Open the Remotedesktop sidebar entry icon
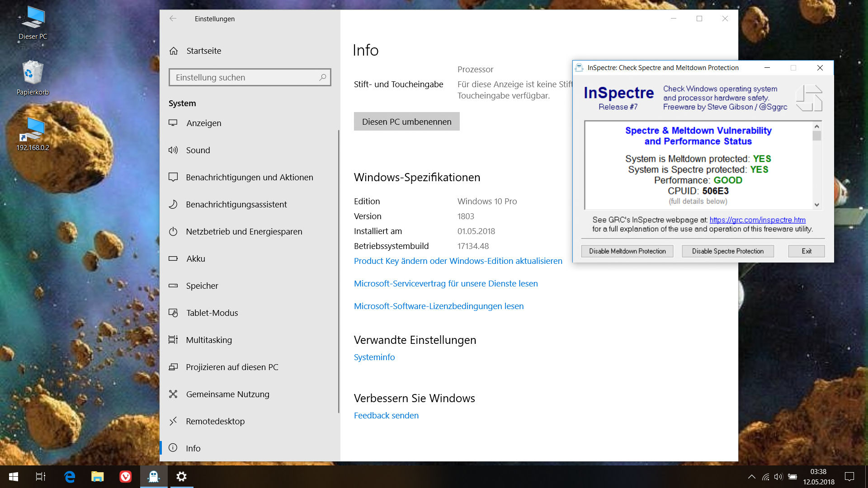Viewport: 868px width, 488px height. click(x=173, y=421)
